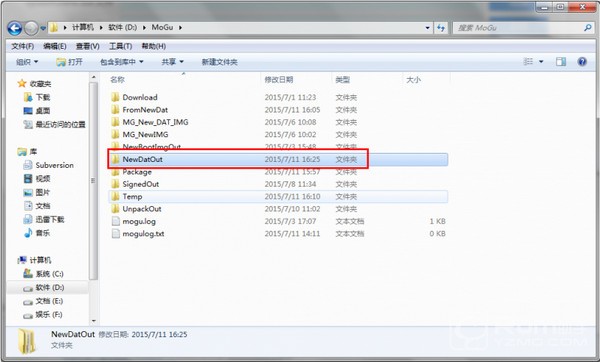Click the search magnifier icon
The image size is (600, 362).
click(x=588, y=28)
